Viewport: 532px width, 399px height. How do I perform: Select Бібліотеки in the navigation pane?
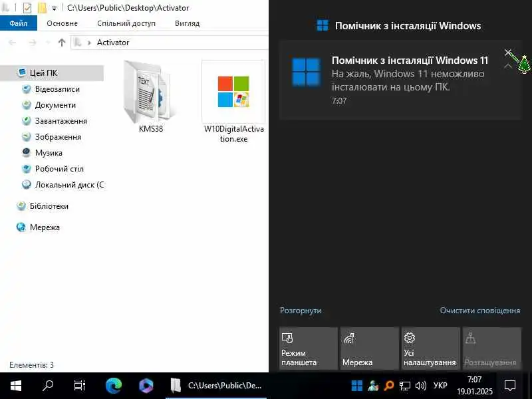[x=49, y=206]
